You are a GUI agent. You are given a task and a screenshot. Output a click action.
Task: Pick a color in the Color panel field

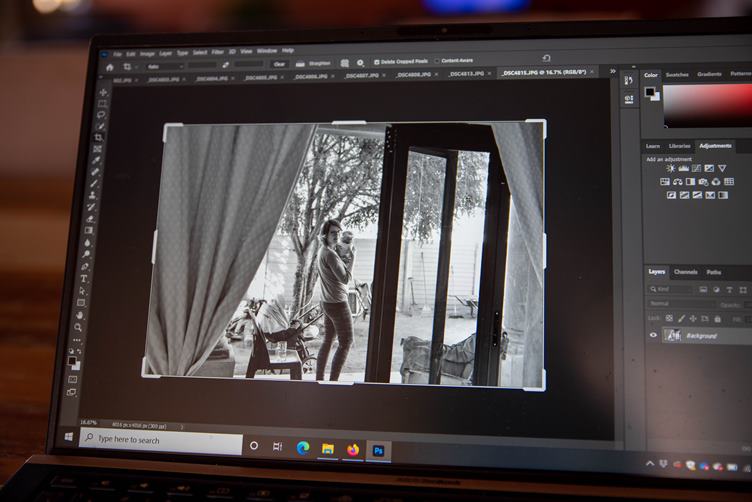pyautogui.click(x=707, y=106)
